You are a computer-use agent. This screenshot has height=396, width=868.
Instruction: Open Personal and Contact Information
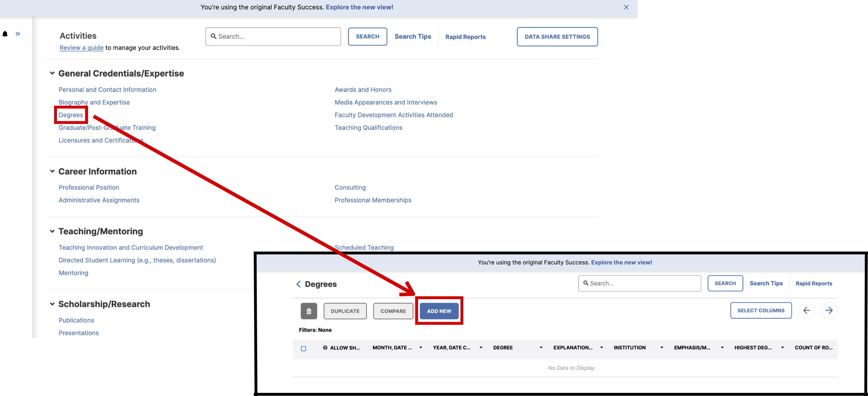point(107,90)
